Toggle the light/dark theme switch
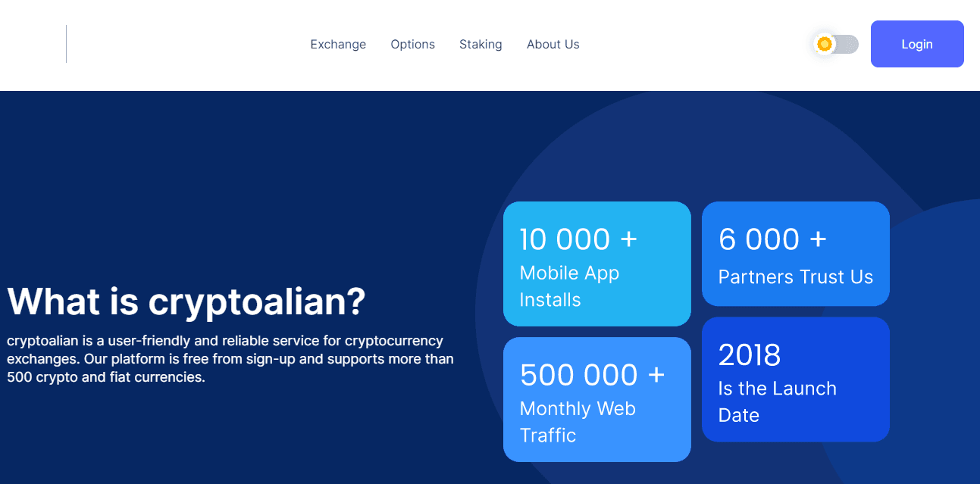The image size is (980, 484). (837, 45)
